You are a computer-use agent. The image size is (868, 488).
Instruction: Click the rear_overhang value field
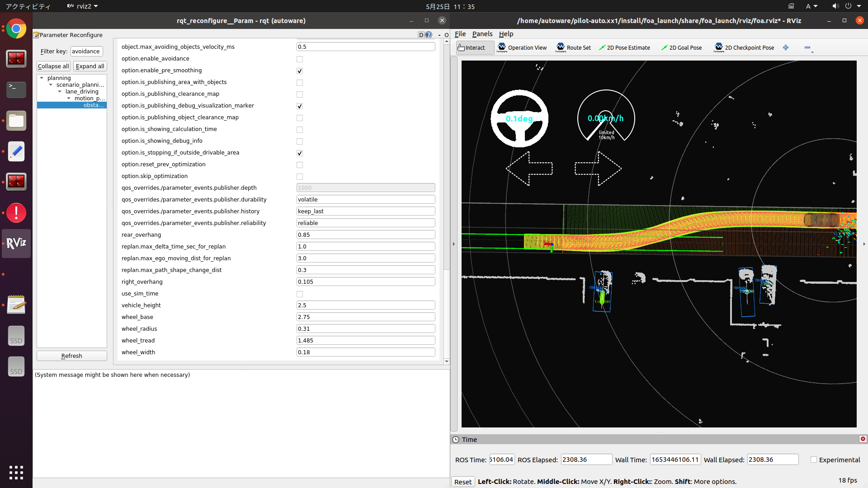pyautogui.click(x=365, y=235)
